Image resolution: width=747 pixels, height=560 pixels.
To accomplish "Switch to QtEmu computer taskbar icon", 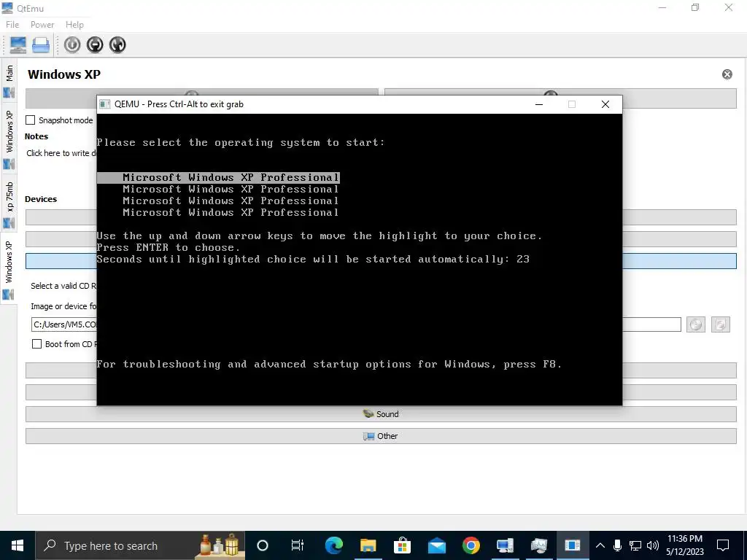I will pos(505,545).
